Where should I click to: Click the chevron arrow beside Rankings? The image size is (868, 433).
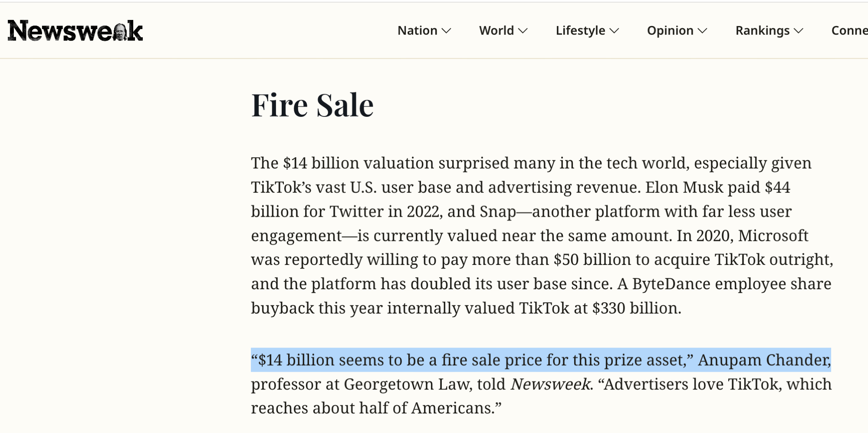coord(799,31)
